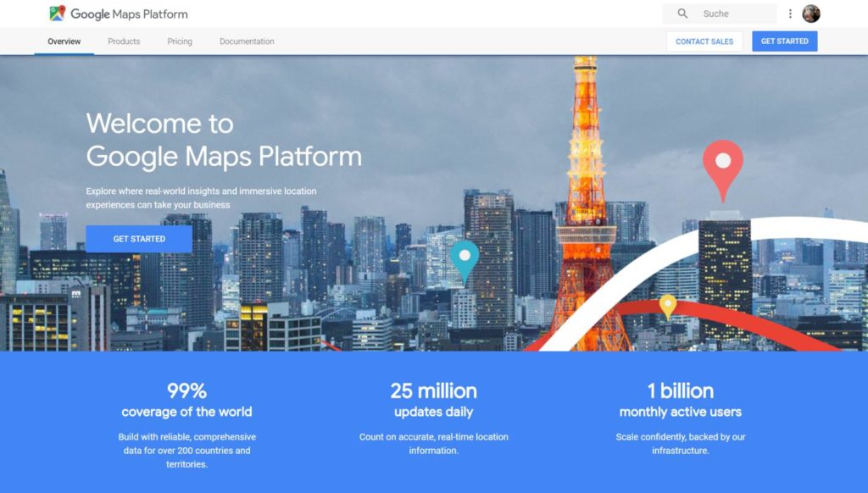Click the search magnifier icon
Screen dimensions: 868x493
682,14
